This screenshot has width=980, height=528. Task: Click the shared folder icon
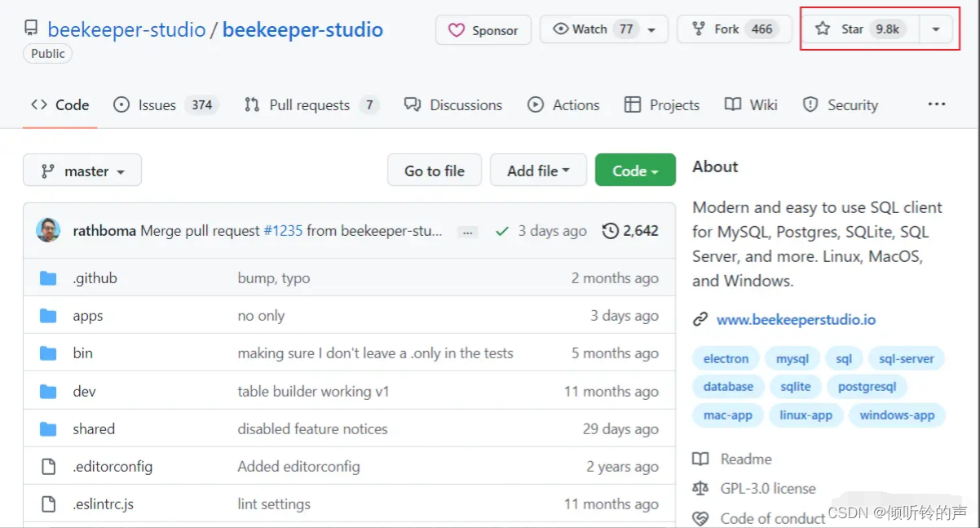[48, 429]
